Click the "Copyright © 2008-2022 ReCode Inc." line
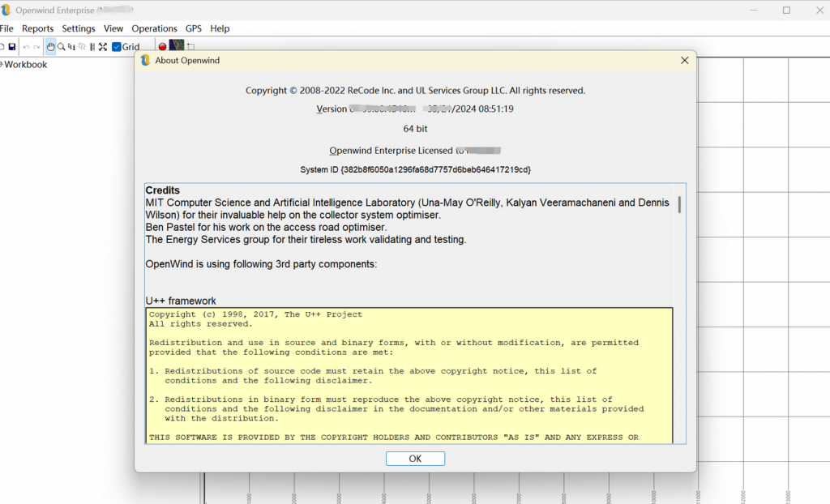 415,91
